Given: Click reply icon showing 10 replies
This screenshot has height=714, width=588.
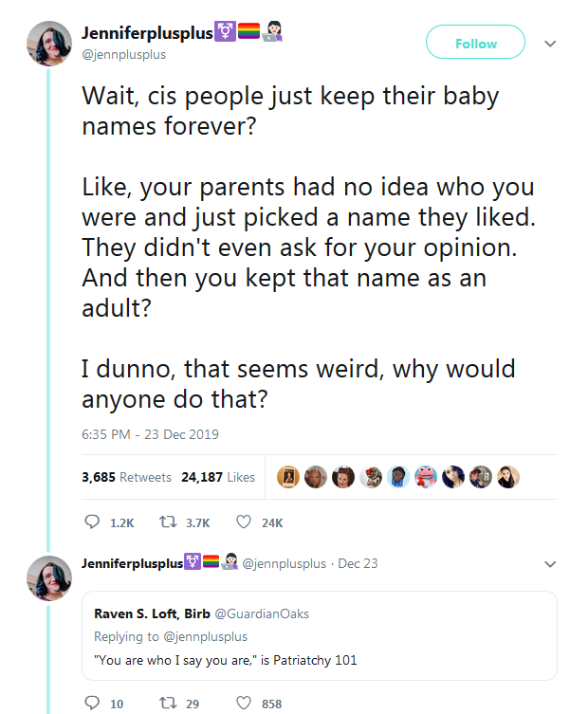Looking at the screenshot, I should 92,704.
